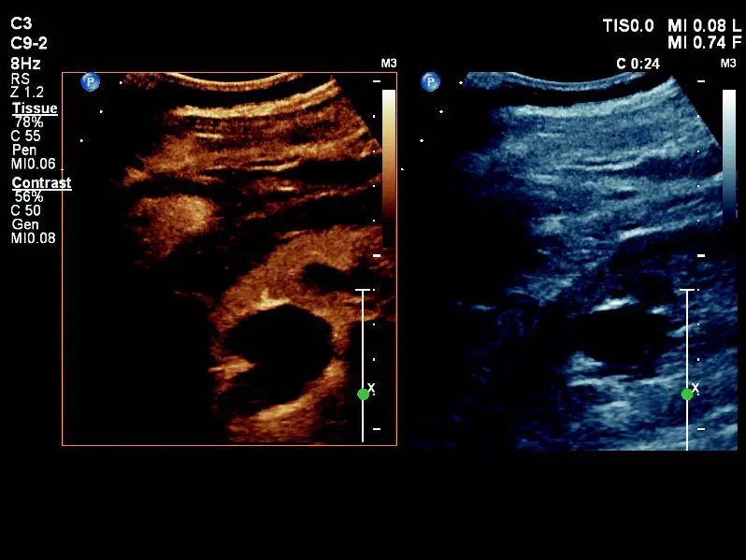Click the Contrast 56% power value
This screenshot has width=746, height=560.
pyautogui.click(x=28, y=196)
